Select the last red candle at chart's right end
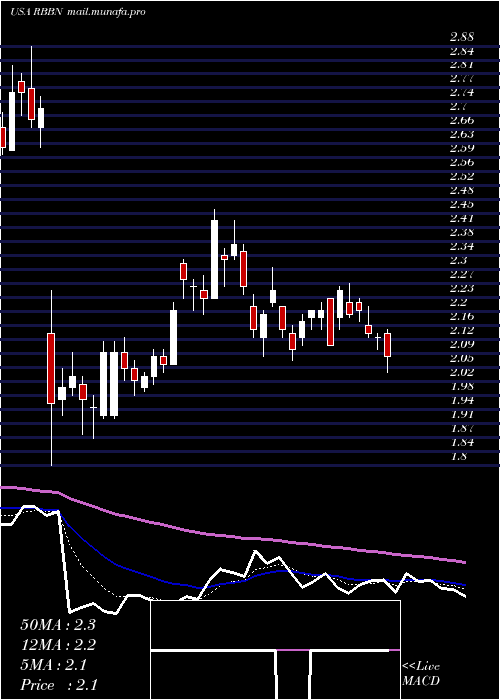 pyautogui.click(x=388, y=345)
